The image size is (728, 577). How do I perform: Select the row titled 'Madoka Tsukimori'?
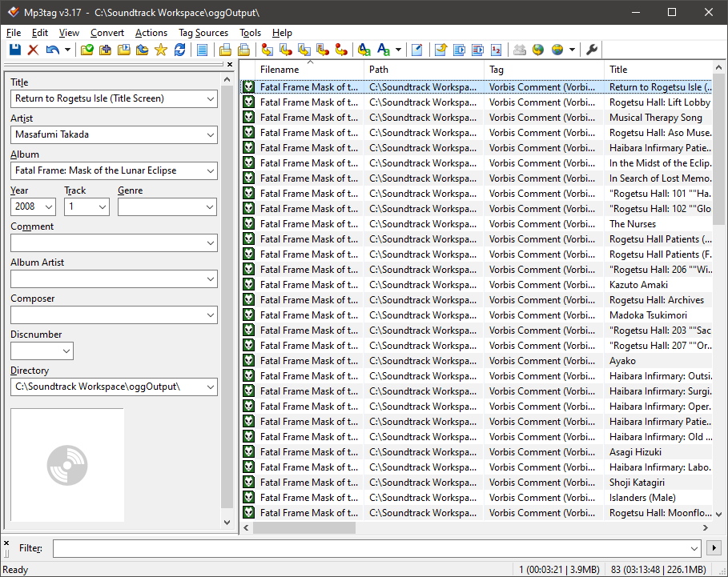click(477, 315)
